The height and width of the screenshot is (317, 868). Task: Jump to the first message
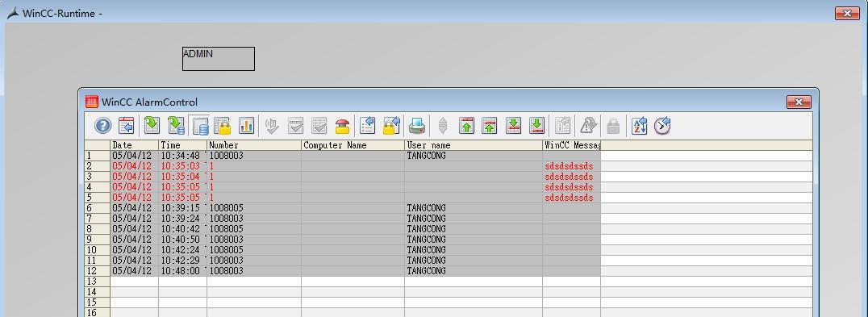click(x=466, y=126)
